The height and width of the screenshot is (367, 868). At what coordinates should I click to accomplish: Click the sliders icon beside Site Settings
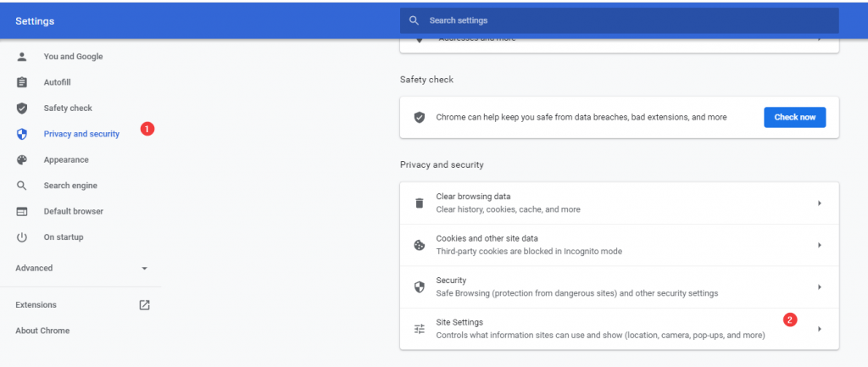pyautogui.click(x=420, y=329)
